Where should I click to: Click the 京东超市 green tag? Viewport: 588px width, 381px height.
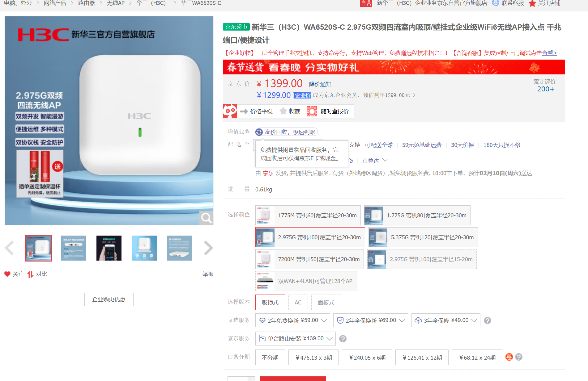point(236,27)
